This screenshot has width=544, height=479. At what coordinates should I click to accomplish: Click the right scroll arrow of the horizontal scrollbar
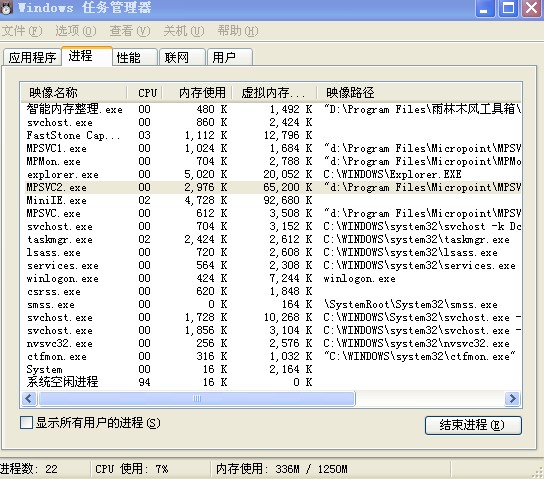[x=512, y=399]
